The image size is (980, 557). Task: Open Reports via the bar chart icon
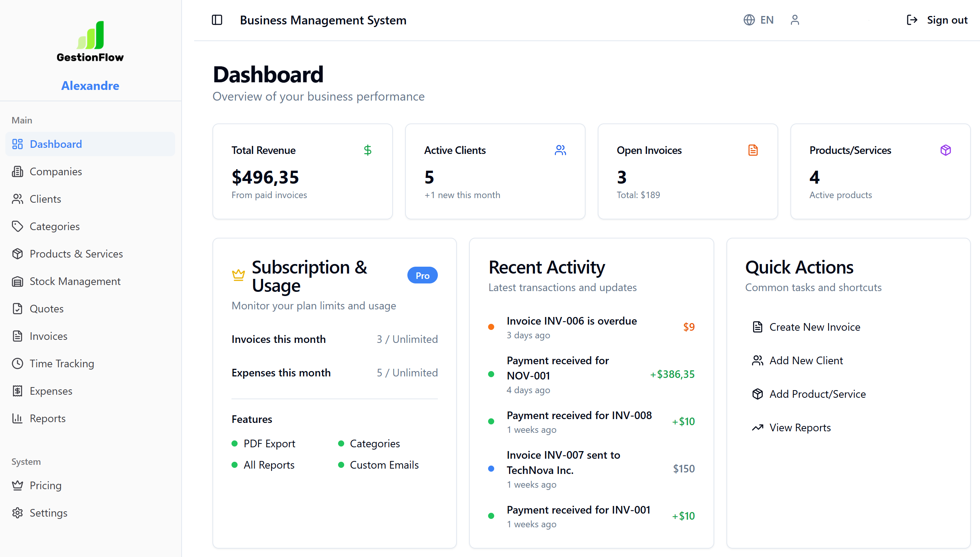(x=18, y=418)
